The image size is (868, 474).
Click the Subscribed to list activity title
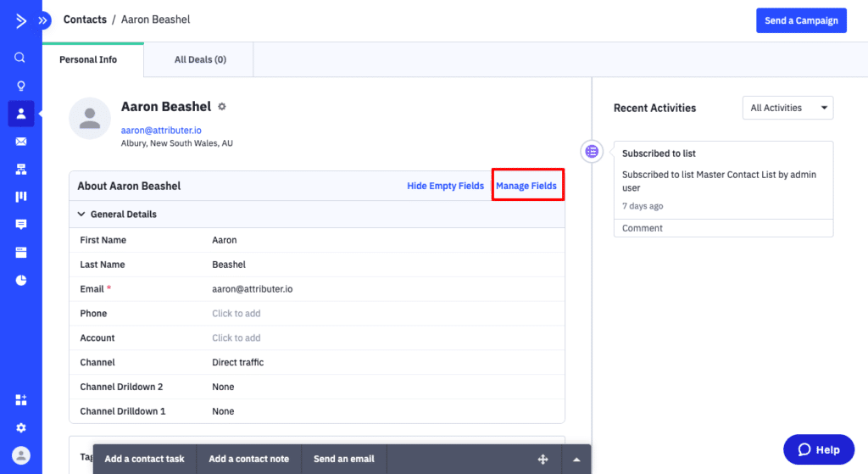[659, 153]
